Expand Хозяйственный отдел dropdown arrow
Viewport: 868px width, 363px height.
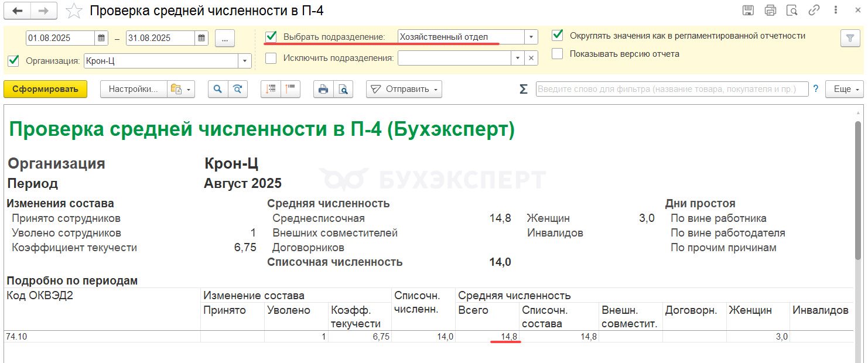(531, 37)
